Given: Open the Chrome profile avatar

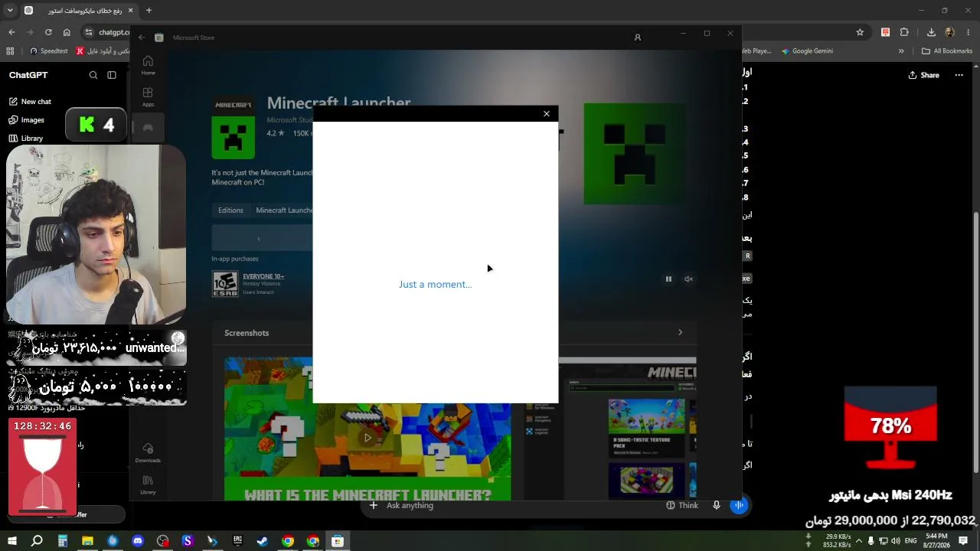Looking at the screenshot, I should coord(949,32).
